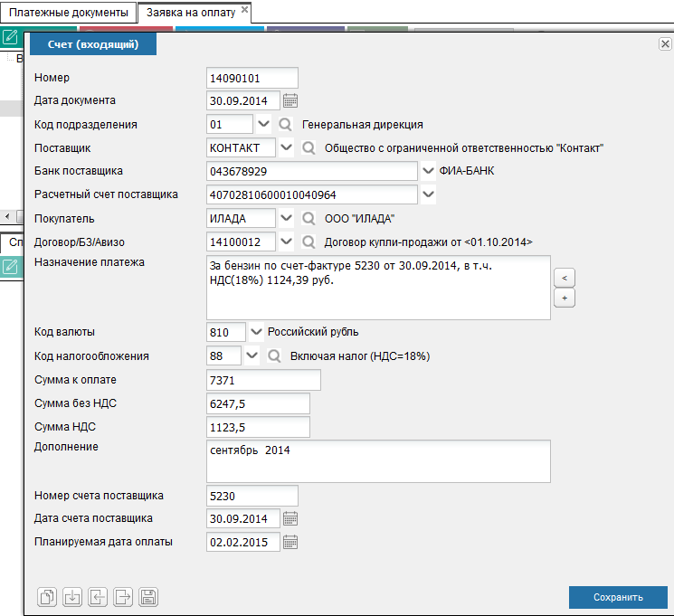
Task: Click the download arrow-into-tray icon
Action: click(x=72, y=597)
